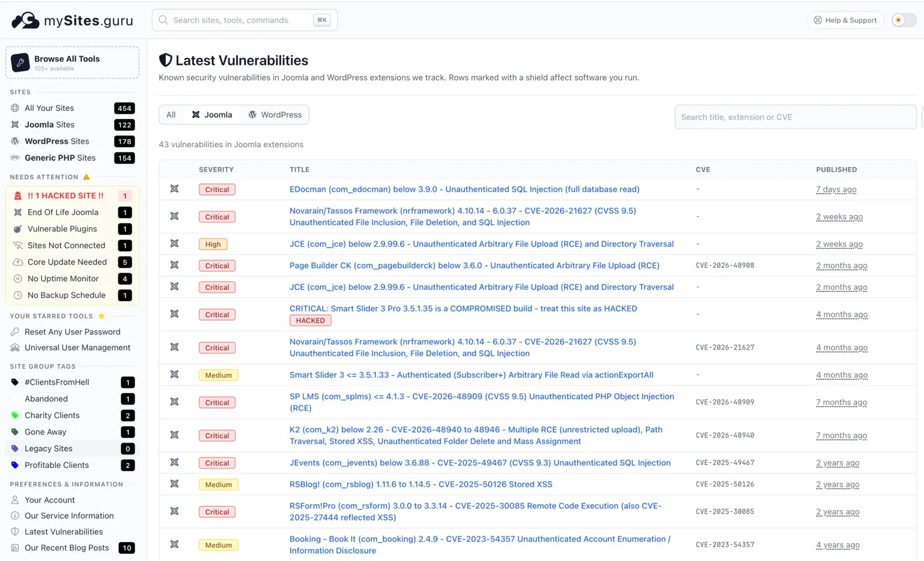Open the RSBlog! Stored XSS vulnerability
Image resolution: width=924 pixels, height=561 pixels.
click(x=421, y=485)
